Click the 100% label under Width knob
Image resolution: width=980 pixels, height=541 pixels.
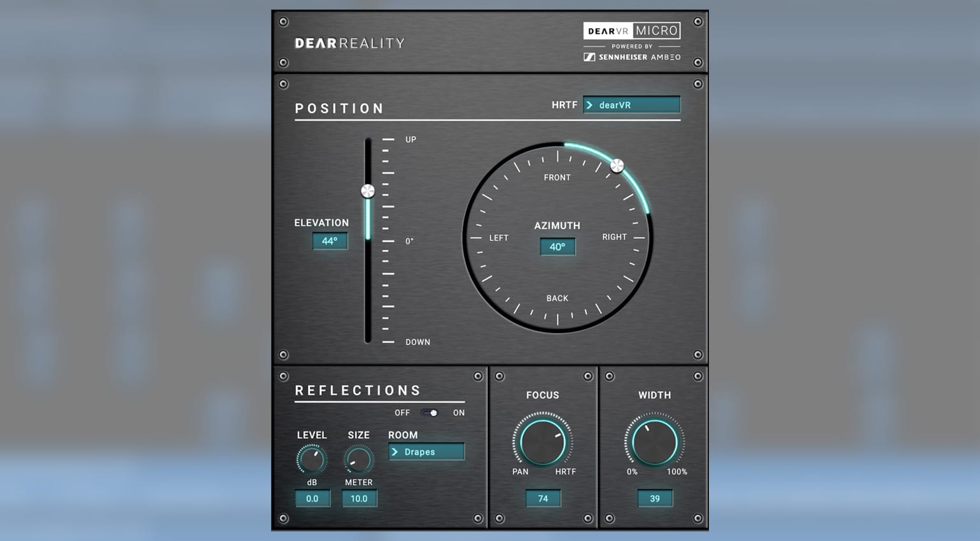pos(677,472)
